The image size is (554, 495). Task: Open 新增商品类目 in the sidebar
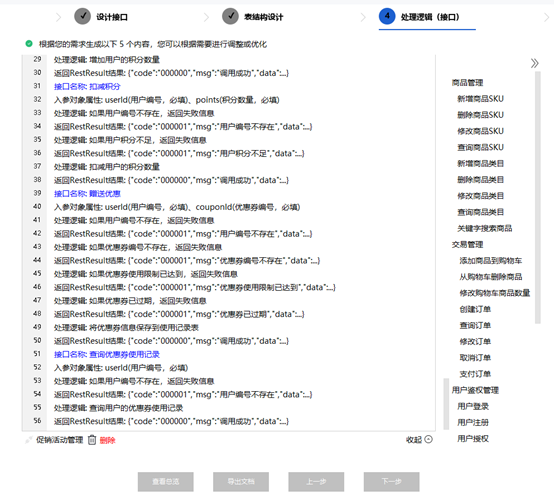pyautogui.click(x=481, y=164)
